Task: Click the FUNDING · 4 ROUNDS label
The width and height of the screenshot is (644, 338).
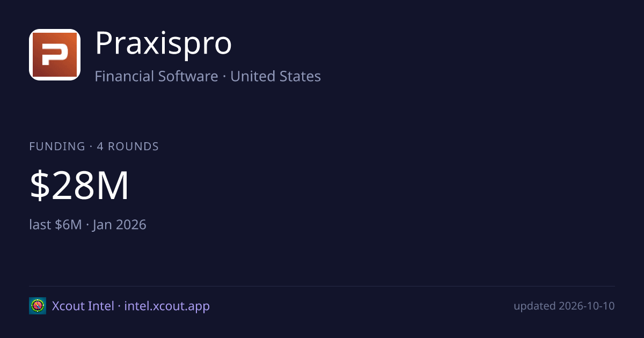Action: [x=94, y=146]
